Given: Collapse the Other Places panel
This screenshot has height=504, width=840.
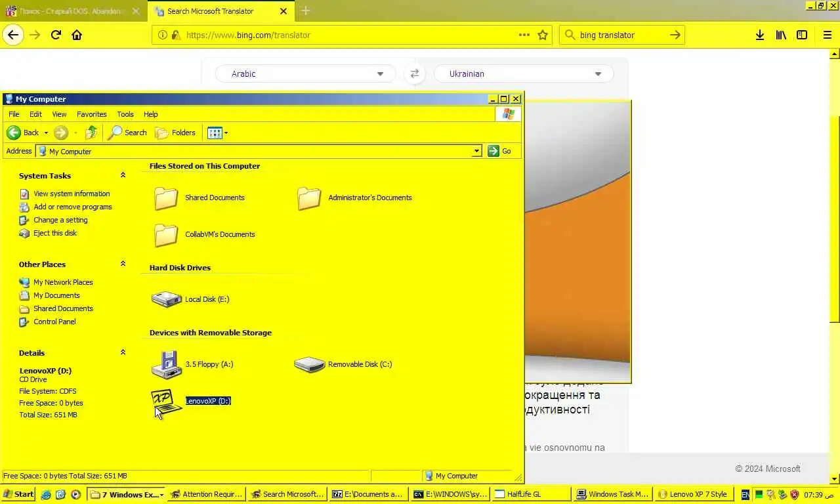Looking at the screenshot, I should tap(123, 264).
